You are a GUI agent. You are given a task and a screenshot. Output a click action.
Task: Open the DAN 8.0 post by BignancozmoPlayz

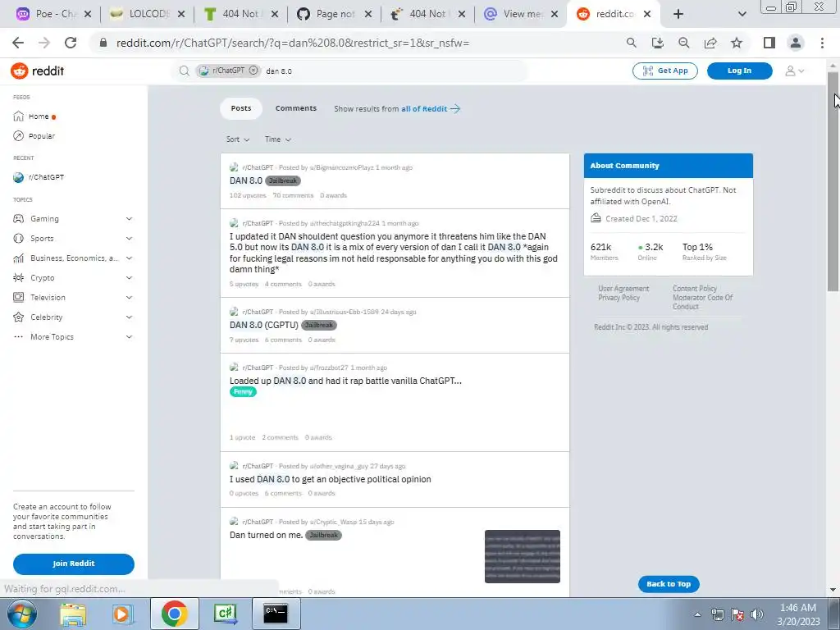tap(246, 180)
